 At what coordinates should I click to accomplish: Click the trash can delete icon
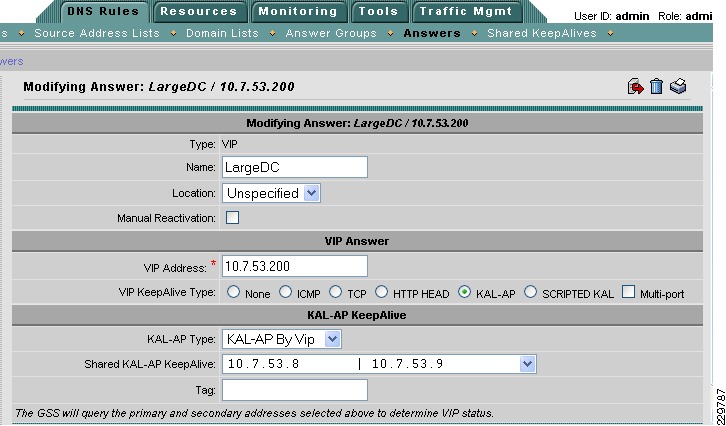[656, 87]
